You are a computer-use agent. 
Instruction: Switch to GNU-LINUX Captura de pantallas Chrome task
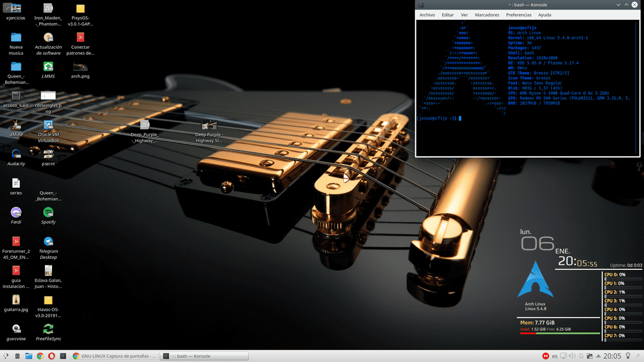114,356
